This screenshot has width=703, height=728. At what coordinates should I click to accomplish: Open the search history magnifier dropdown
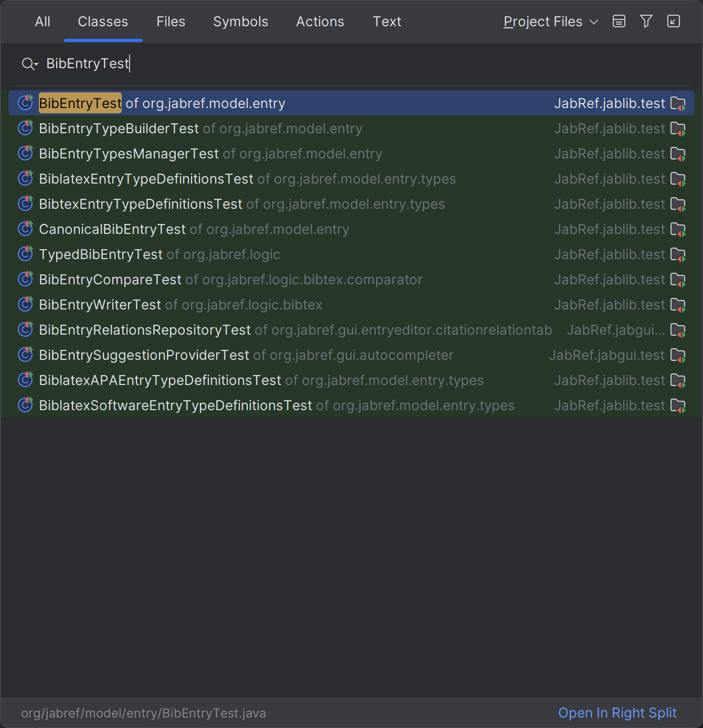pos(30,64)
